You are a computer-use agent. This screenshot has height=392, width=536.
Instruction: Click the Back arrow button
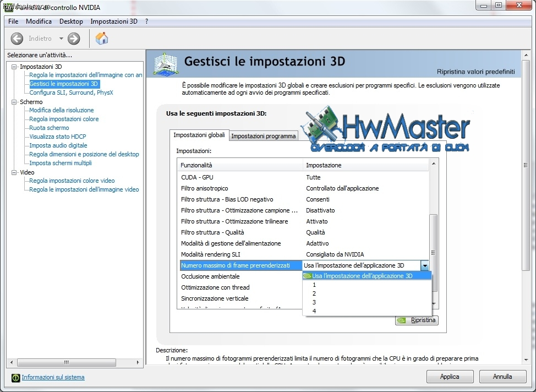[17, 39]
